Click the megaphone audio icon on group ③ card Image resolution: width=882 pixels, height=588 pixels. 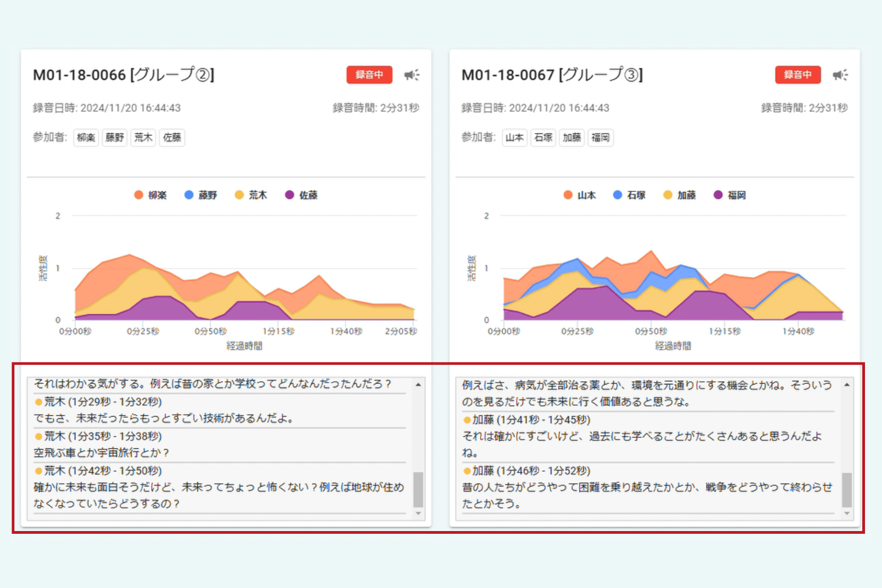(x=841, y=75)
